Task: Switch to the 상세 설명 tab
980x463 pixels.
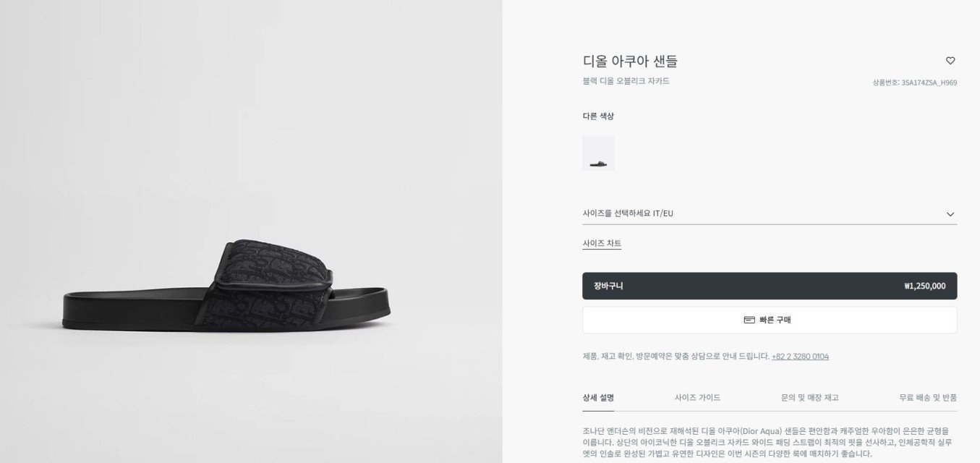Action: click(x=598, y=398)
